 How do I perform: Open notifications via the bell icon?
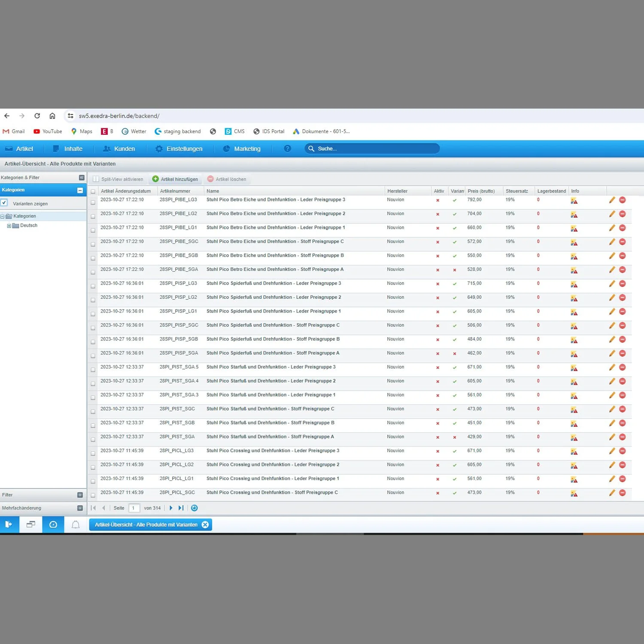(x=76, y=524)
